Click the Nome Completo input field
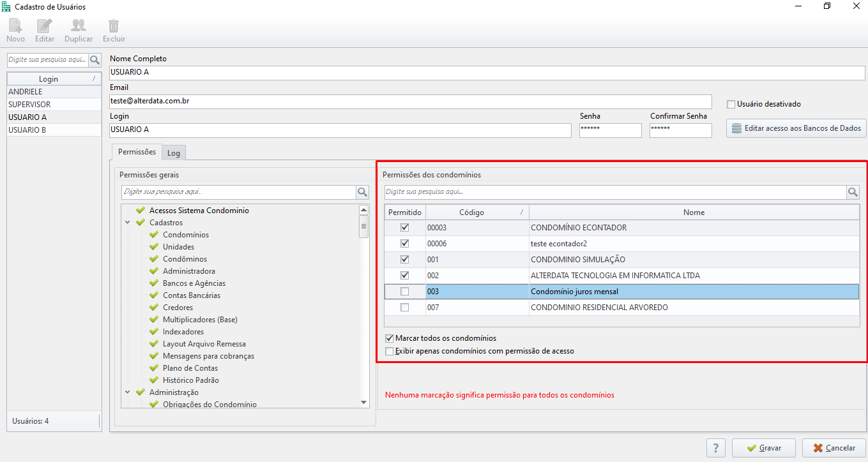The image size is (868, 462). (487, 73)
